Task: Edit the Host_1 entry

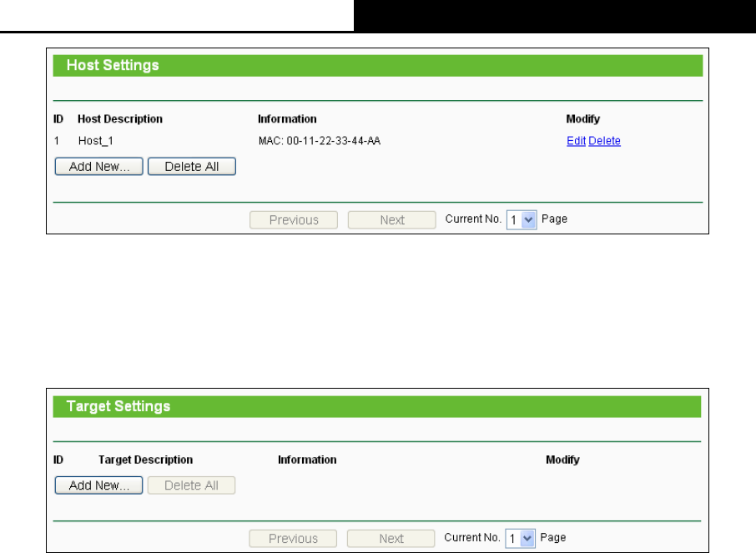Action: [576, 141]
